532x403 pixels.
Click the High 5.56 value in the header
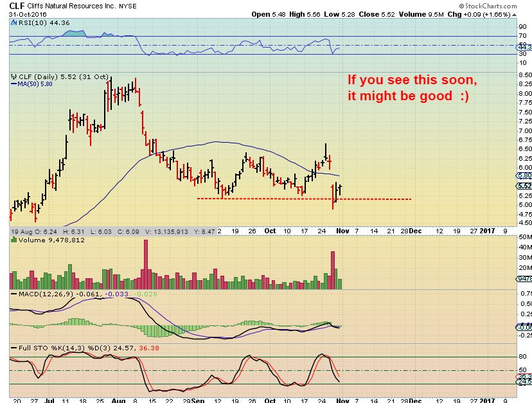[305, 14]
